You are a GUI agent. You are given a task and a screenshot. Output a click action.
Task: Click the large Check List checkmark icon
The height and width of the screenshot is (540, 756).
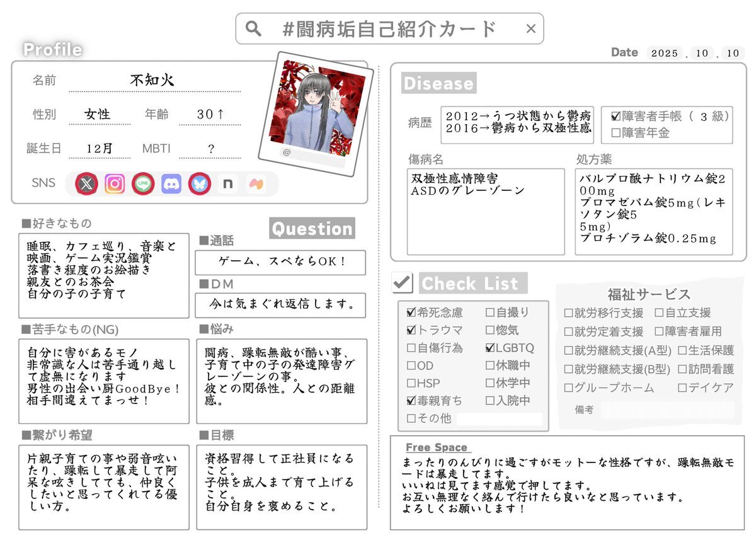(402, 282)
